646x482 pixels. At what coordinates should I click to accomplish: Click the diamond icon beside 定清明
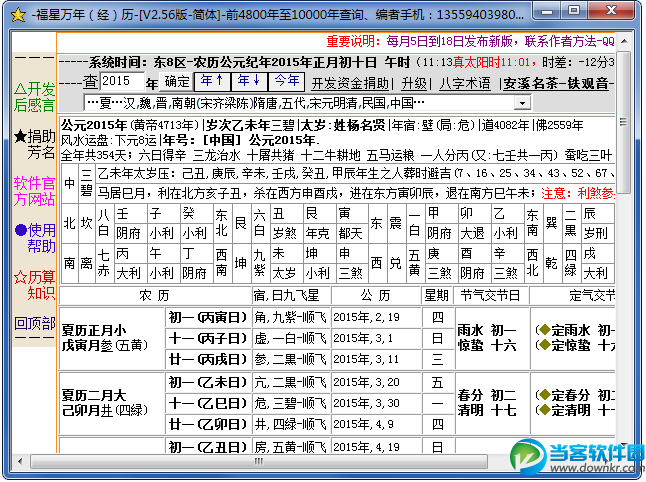pos(545,410)
